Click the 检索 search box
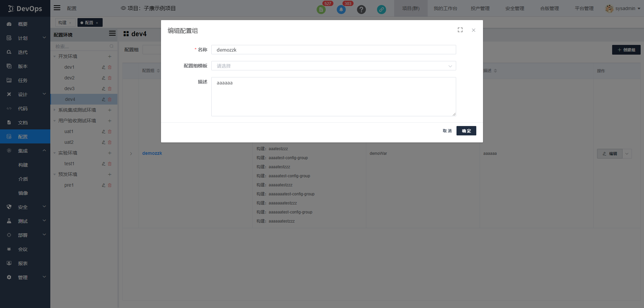 click(84, 46)
